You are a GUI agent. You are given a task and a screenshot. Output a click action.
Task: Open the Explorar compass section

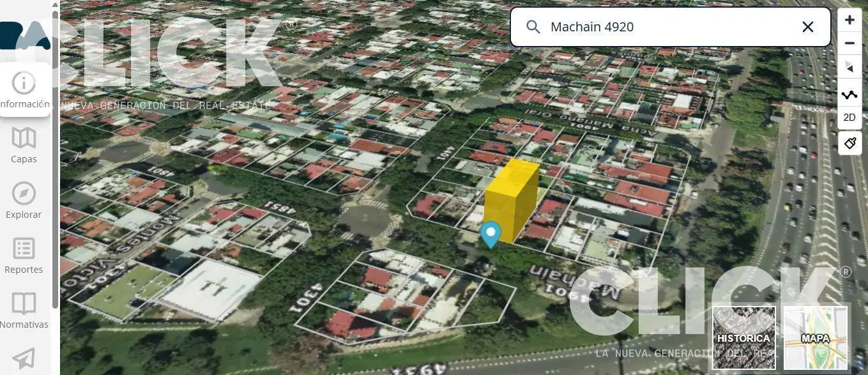point(24,201)
